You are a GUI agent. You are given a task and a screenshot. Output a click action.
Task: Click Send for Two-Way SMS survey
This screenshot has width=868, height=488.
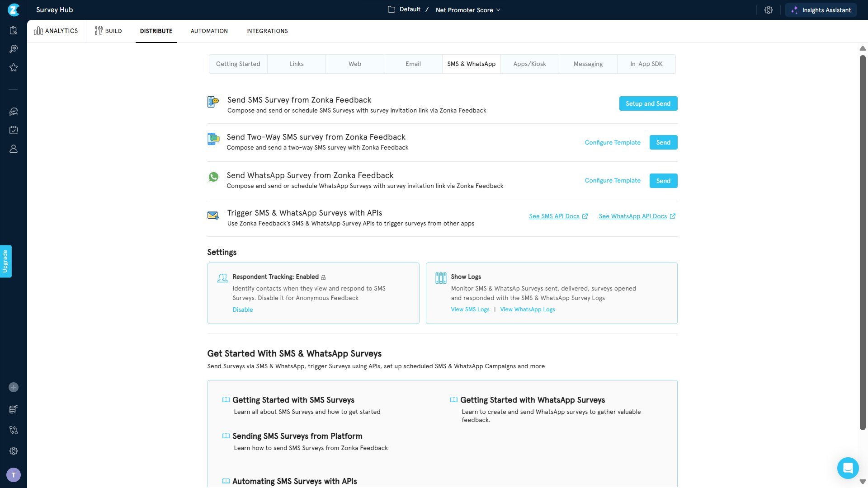click(x=663, y=142)
